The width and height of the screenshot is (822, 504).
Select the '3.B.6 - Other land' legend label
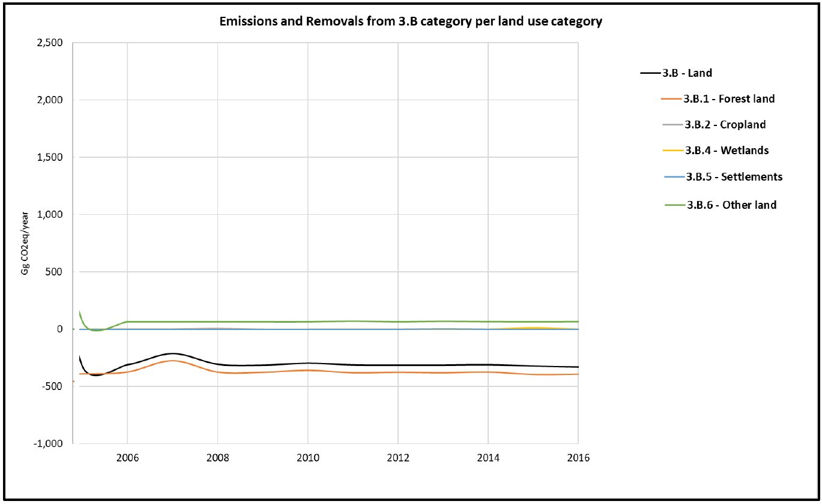pyautogui.click(x=731, y=205)
